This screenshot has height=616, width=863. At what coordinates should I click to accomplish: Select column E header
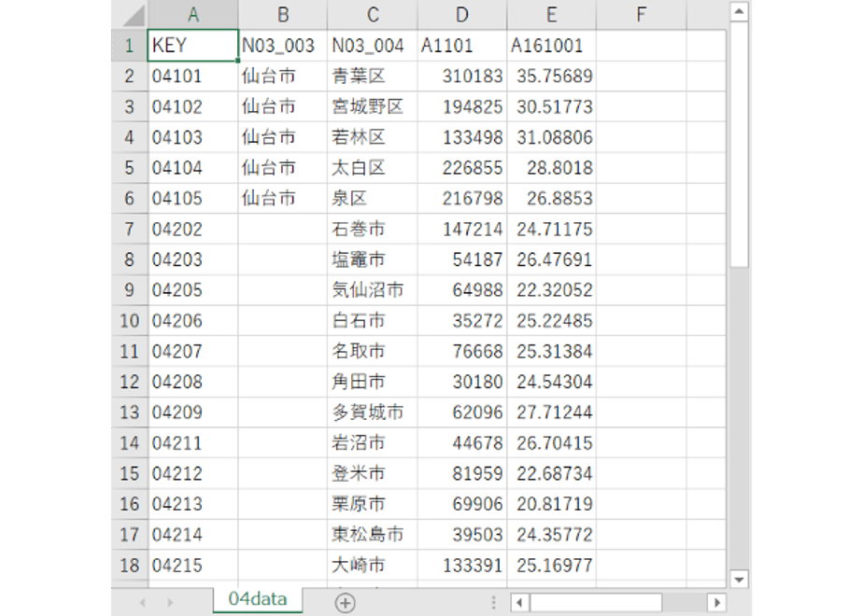(x=551, y=15)
